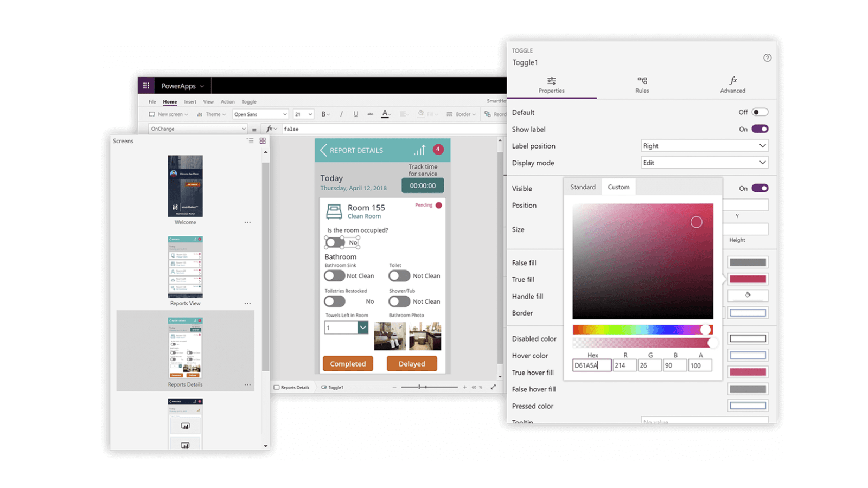Click the Fill paint bucket icon
This screenshot has width=868, height=488.
(420, 114)
